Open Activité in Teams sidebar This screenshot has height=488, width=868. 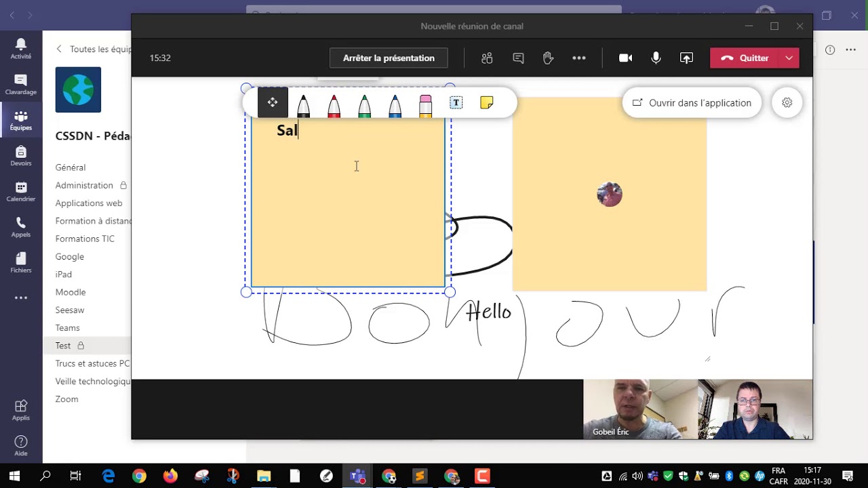click(21, 48)
